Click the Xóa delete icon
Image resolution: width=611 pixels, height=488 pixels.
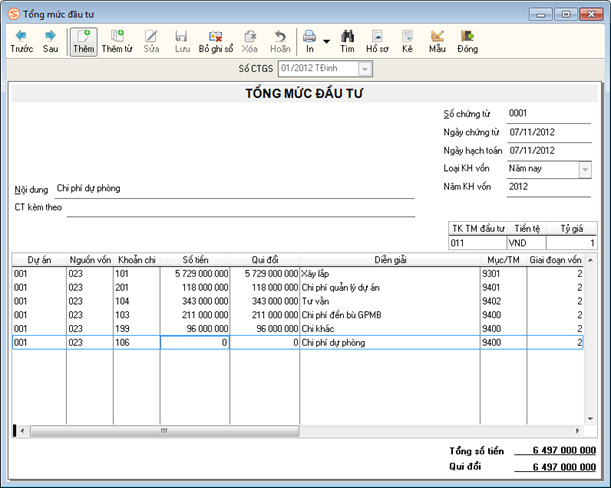250,42
